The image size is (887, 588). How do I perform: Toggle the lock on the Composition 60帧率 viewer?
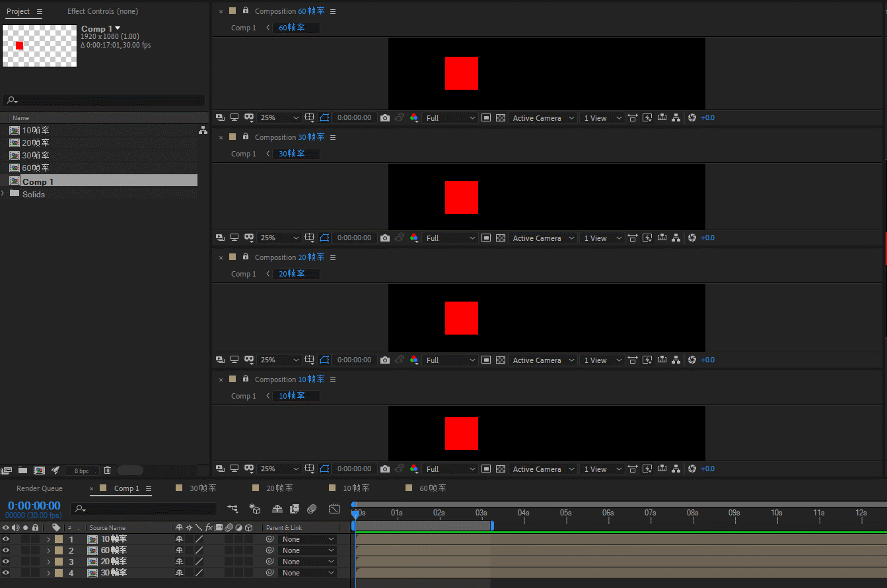pos(246,11)
